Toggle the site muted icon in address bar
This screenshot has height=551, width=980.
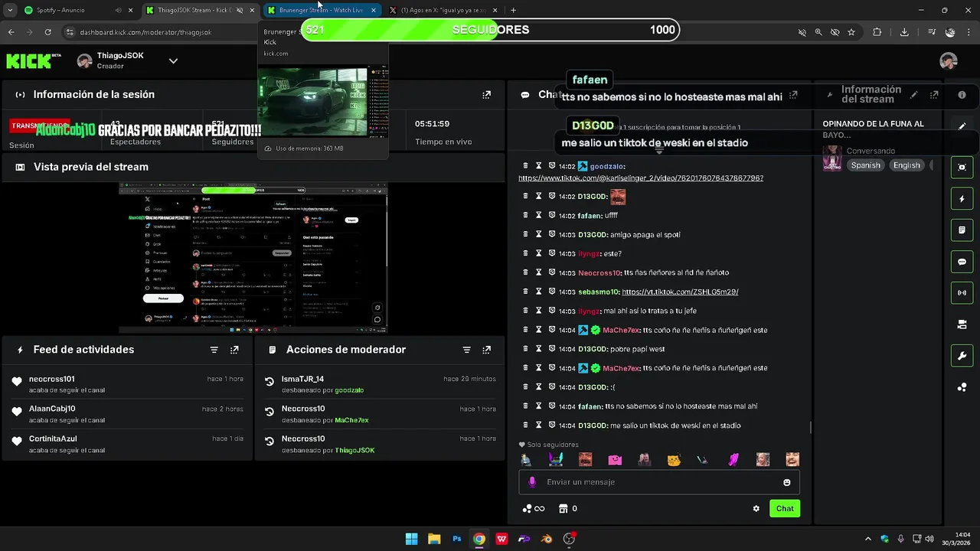pos(802,32)
